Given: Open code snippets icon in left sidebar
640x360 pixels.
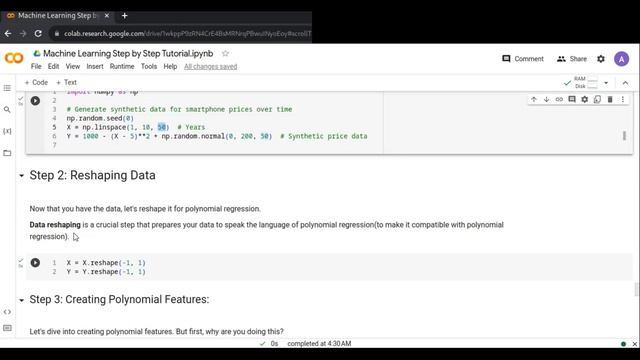Looking at the screenshot, I should tap(7, 312).
